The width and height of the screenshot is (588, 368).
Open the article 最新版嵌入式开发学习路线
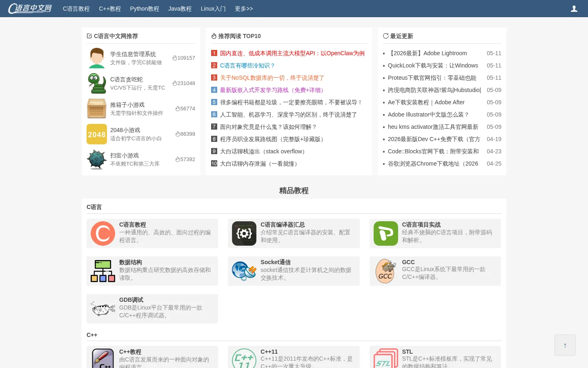pos(273,90)
